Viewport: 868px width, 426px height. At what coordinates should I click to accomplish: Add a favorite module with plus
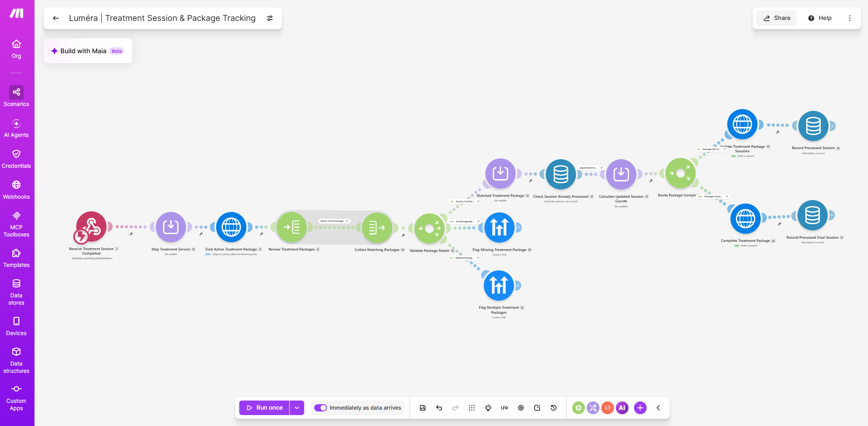coord(640,408)
